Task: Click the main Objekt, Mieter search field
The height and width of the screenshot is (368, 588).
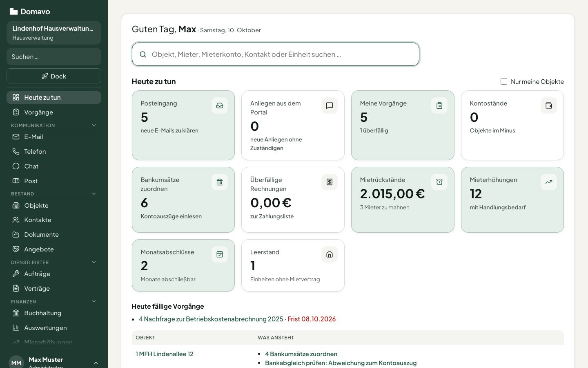Action: 276,54
